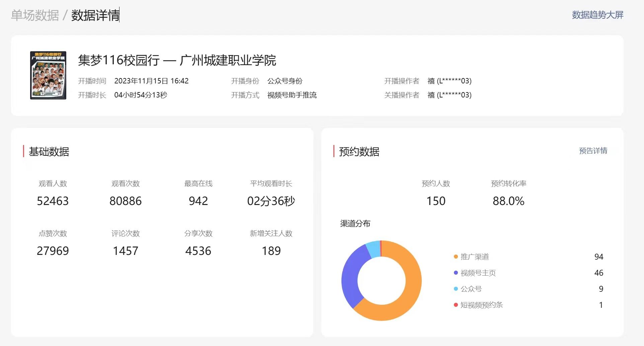Open the 预告详情 link
This screenshot has height=346, width=644.
coord(593,151)
